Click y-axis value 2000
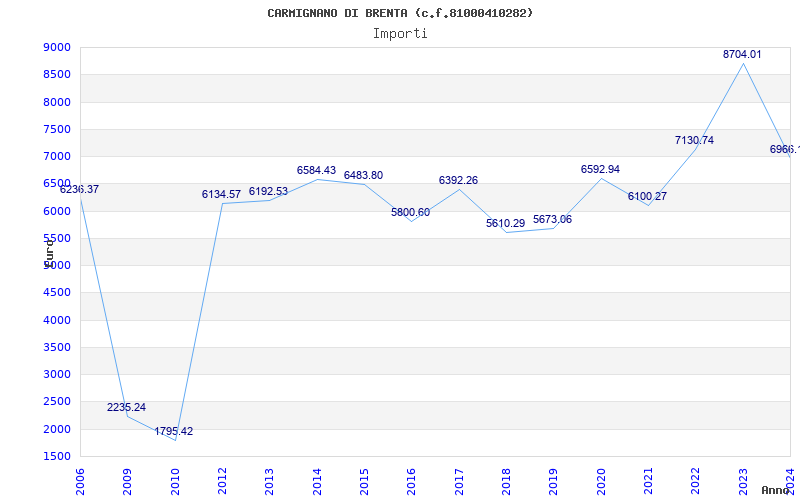 pyautogui.click(x=57, y=429)
